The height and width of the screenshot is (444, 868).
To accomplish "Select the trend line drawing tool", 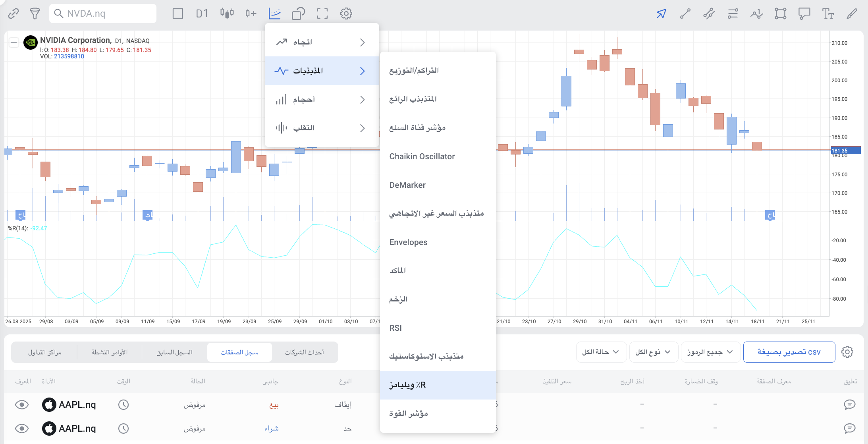I will point(685,14).
